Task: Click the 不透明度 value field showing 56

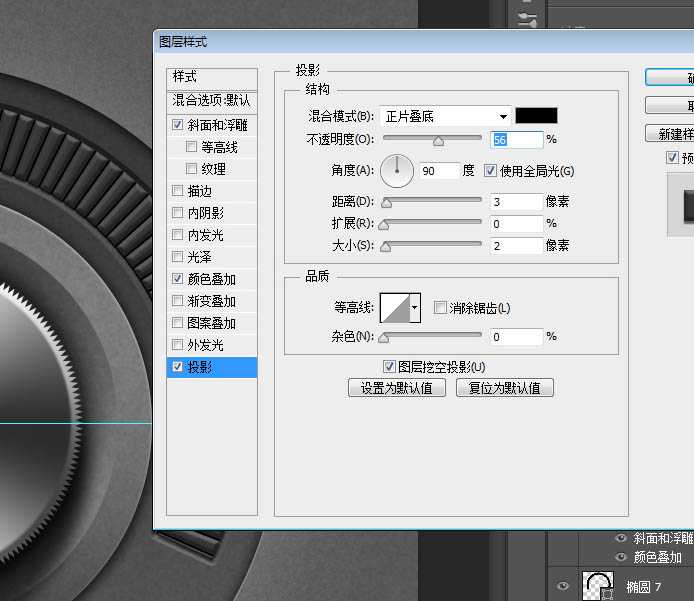Action: [516, 140]
